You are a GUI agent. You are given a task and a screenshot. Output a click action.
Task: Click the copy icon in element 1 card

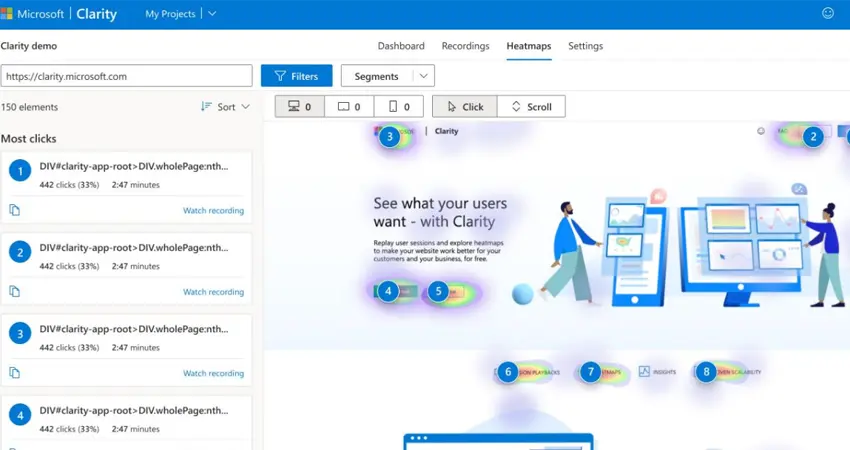pyautogui.click(x=15, y=210)
